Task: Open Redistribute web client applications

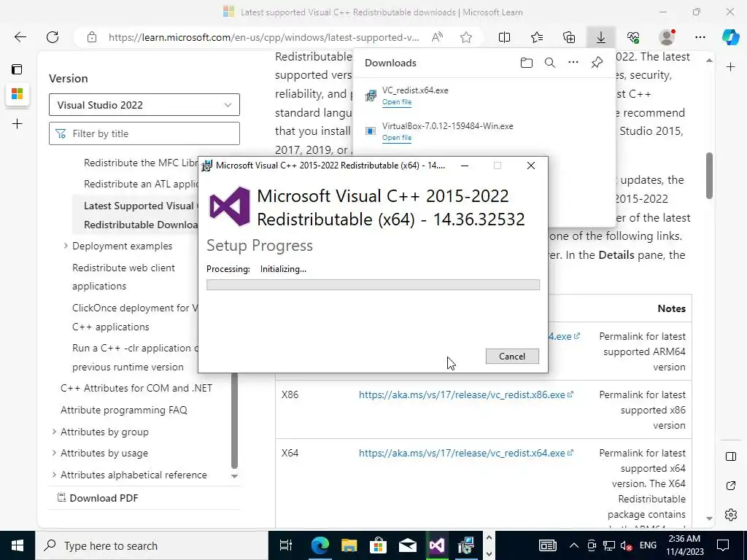Action: (123, 277)
